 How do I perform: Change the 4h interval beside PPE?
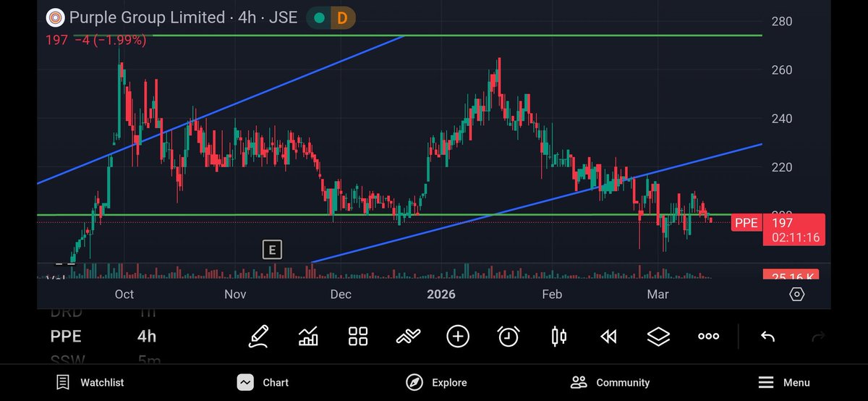(147, 337)
